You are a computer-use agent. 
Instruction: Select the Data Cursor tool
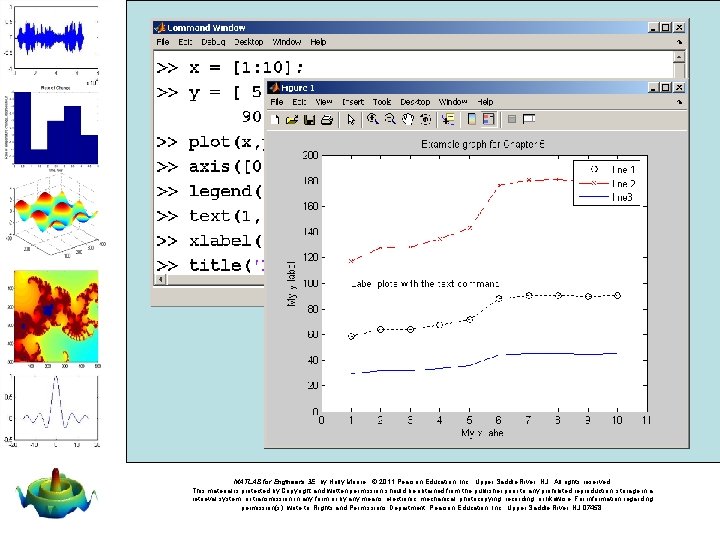448,119
